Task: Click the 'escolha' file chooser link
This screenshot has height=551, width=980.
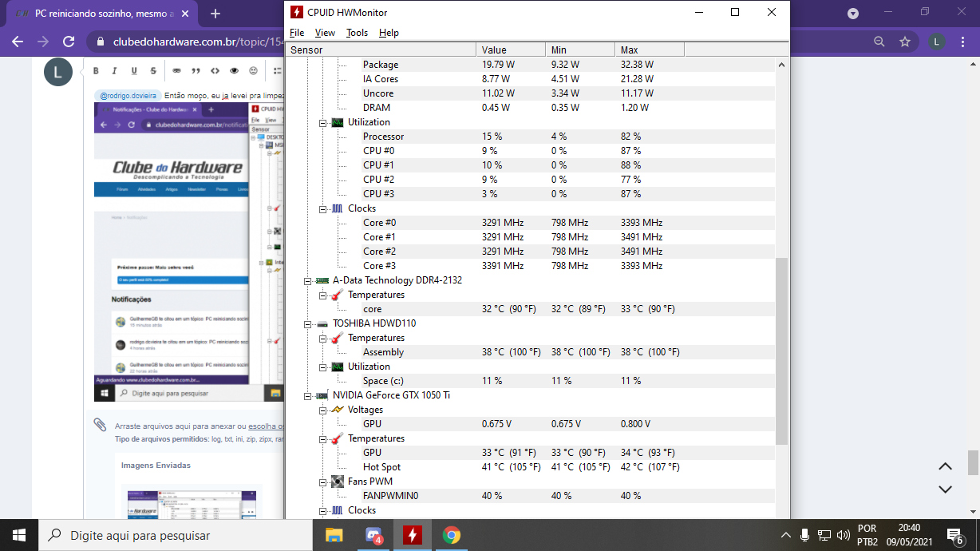Action: click(x=265, y=426)
